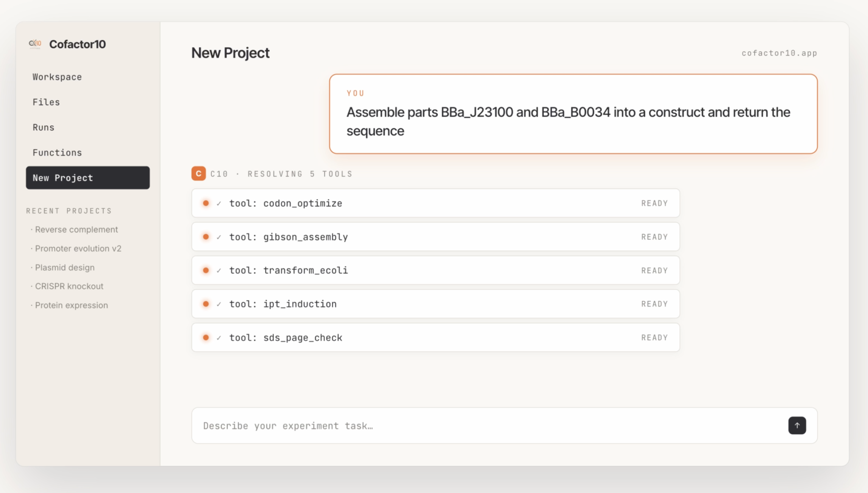Click READY status on transform_ecoli row
Image resolution: width=868 pixels, height=493 pixels.
click(x=654, y=270)
